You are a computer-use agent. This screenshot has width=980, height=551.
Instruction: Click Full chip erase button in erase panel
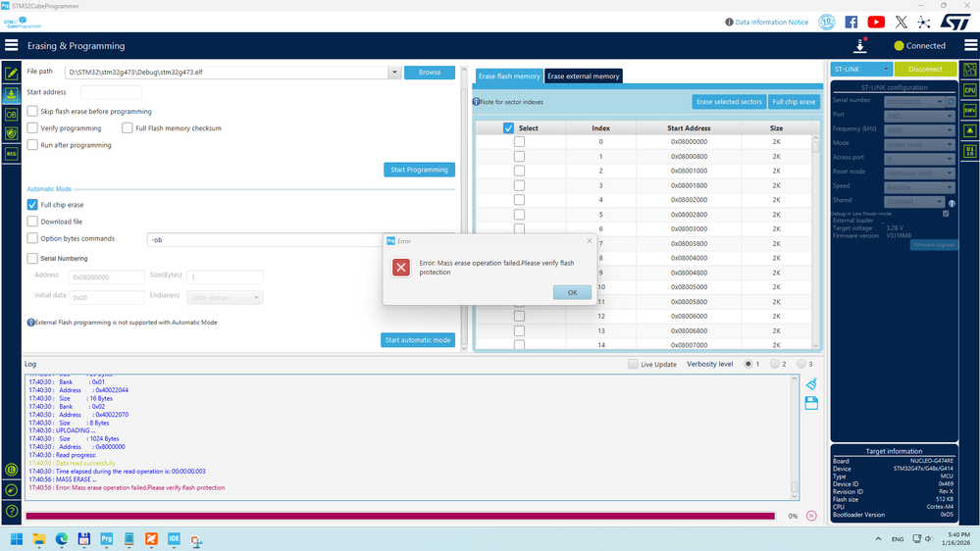(794, 102)
